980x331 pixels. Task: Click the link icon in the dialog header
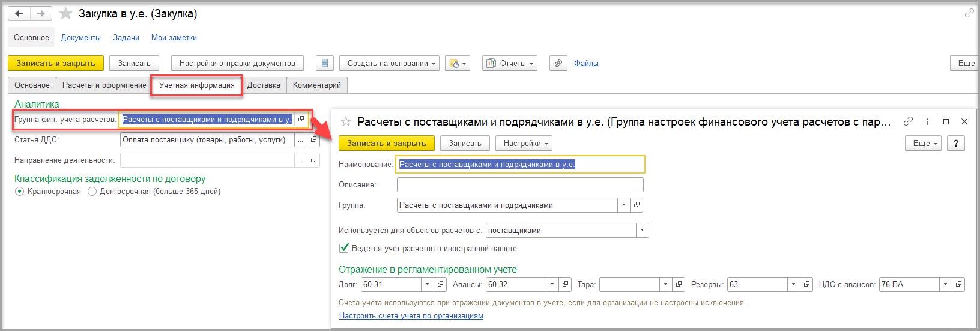[x=908, y=121]
